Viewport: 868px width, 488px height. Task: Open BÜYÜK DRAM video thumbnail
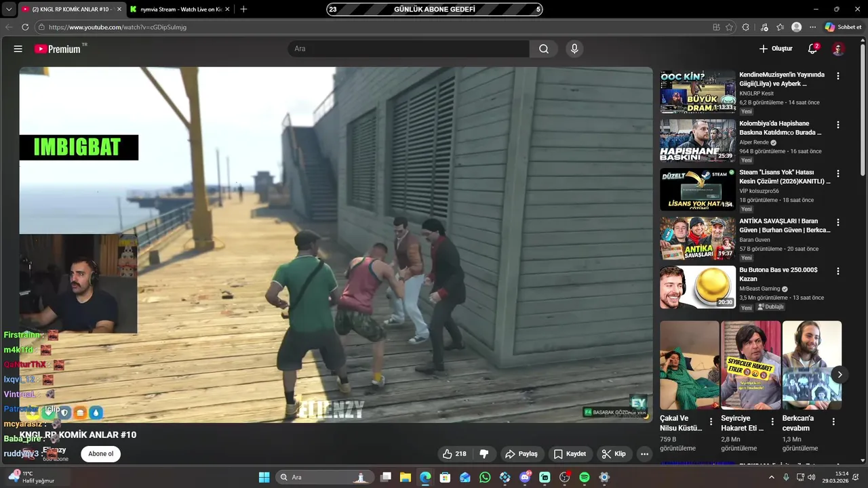(x=698, y=92)
